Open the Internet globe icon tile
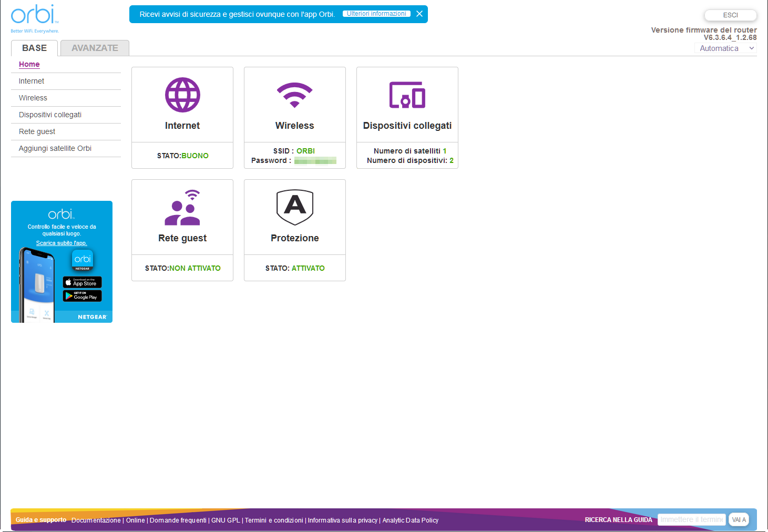The height and width of the screenshot is (532, 768). (182, 95)
